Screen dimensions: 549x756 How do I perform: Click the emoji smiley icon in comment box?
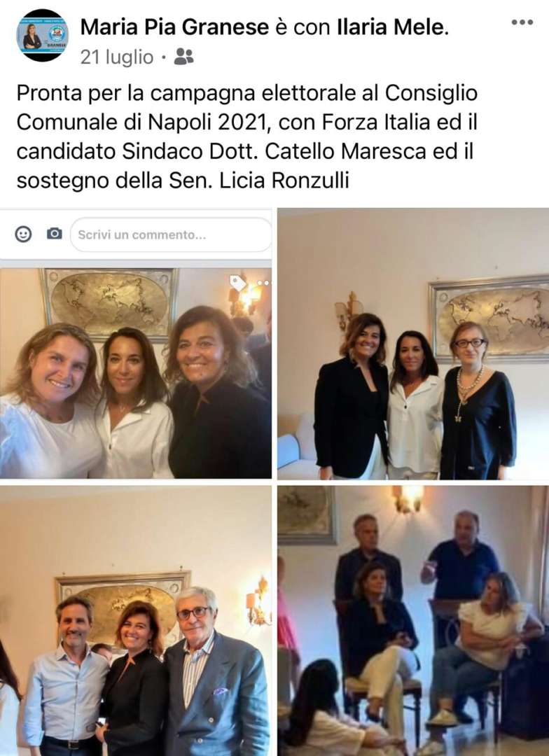(x=23, y=234)
